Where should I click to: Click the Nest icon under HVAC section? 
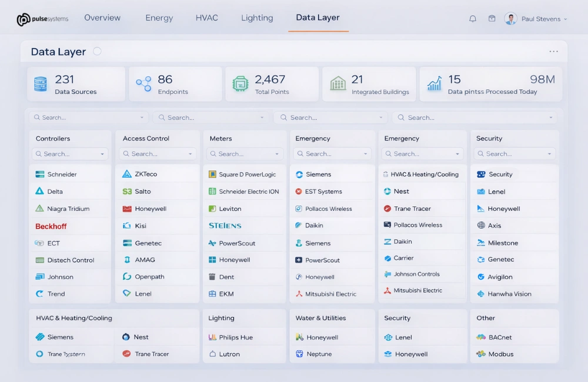[x=125, y=337]
